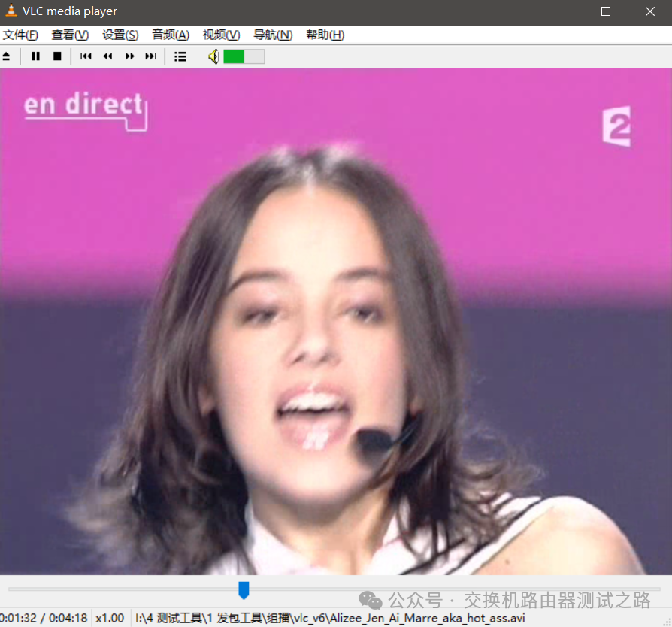The image size is (672, 627).
Task: Open the 文件(F) menu
Action: tap(20, 35)
